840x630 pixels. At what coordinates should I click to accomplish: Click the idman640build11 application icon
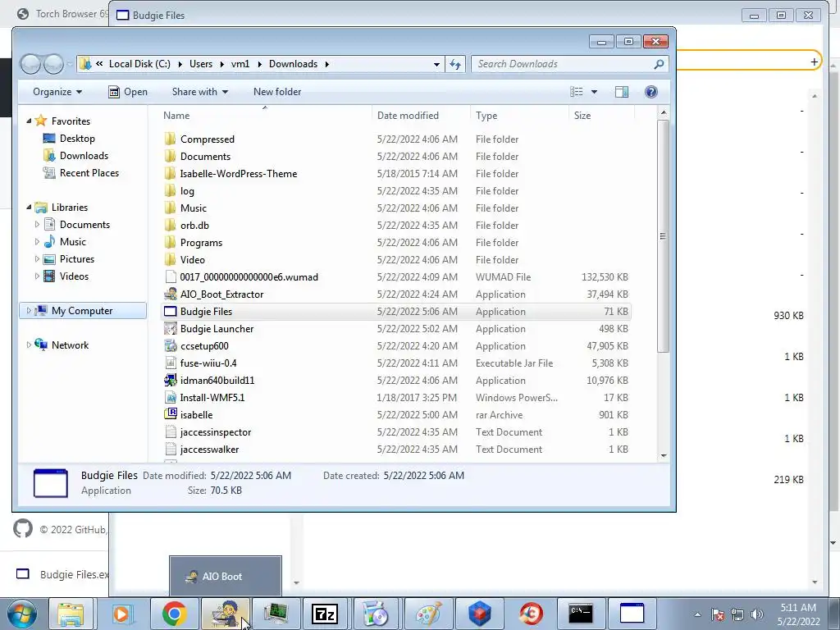click(x=170, y=381)
